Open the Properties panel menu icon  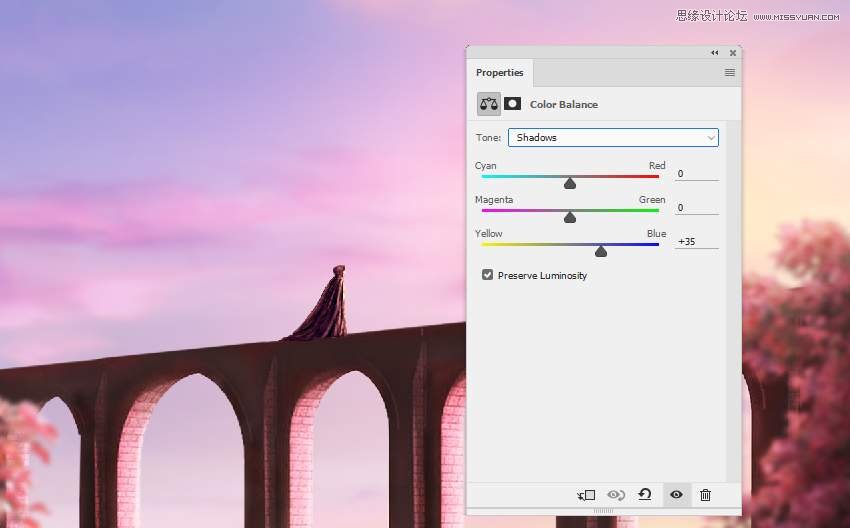point(730,72)
